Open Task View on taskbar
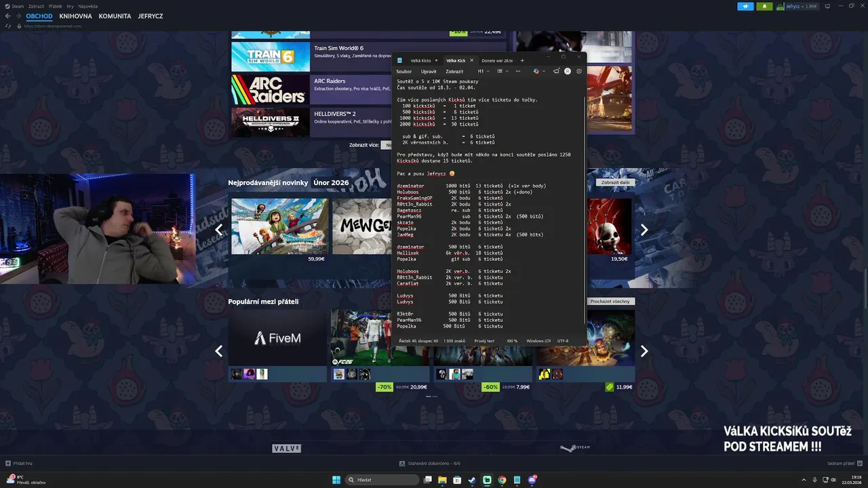The height and width of the screenshot is (488, 868). coord(427,480)
